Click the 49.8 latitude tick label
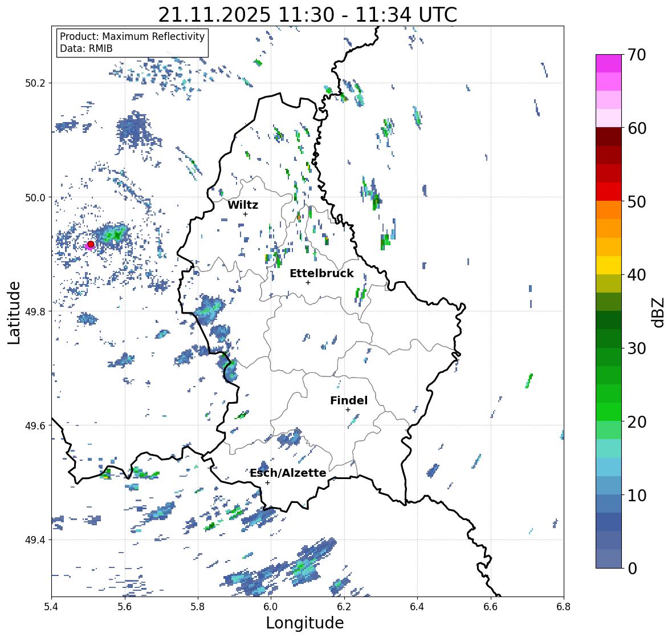The height and width of the screenshot is (637, 672). (x=35, y=311)
